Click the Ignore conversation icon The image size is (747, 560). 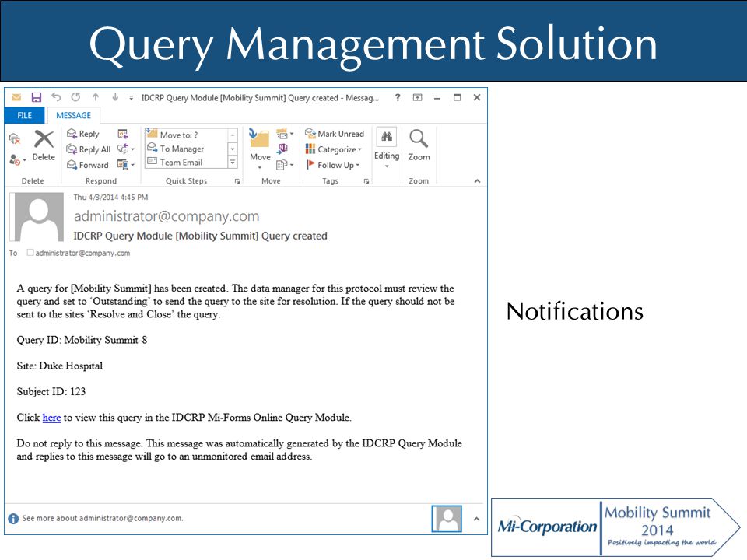point(15,139)
